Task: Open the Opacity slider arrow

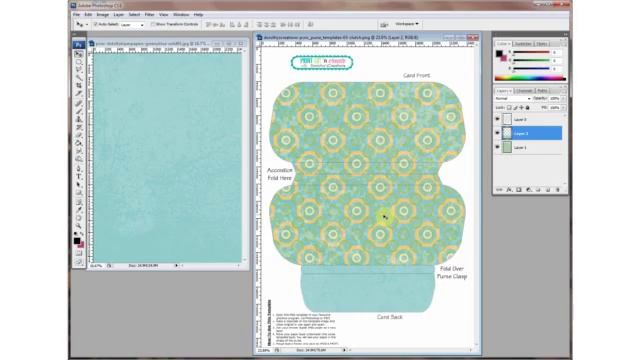Action: (563, 98)
